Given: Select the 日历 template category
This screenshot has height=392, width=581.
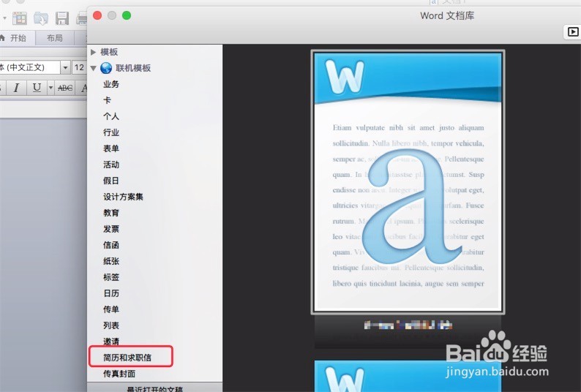Looking at the screenshot, I should coord(111,293).
